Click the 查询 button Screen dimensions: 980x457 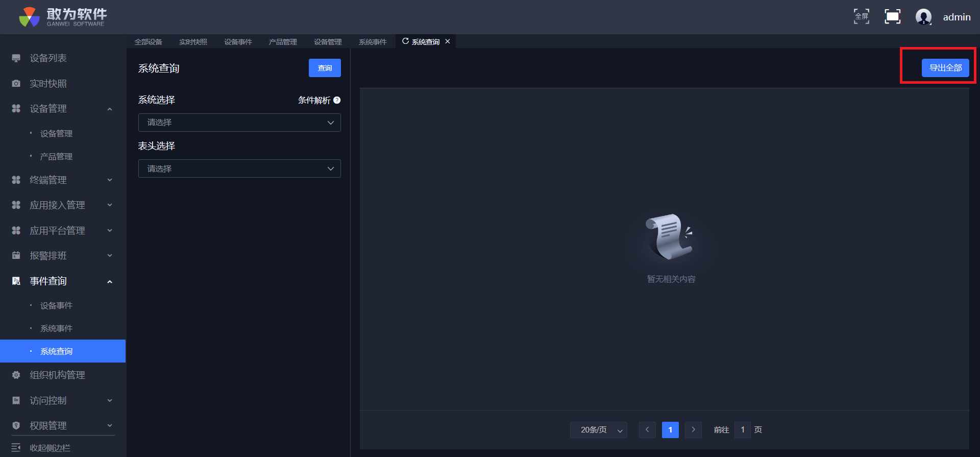pyautogui.click(x=325, y=68)
